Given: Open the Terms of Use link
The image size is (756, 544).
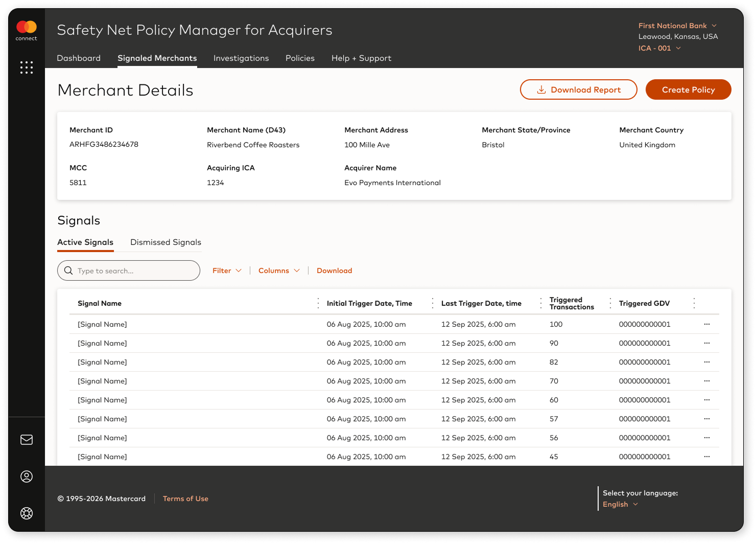Looking at the screenshot, I should tap(185, 498).
